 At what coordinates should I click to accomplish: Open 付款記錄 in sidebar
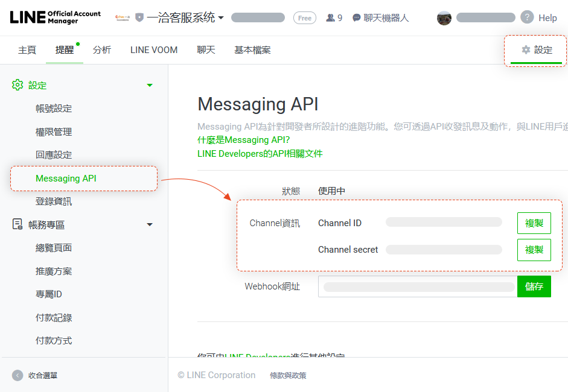(54, 318)
